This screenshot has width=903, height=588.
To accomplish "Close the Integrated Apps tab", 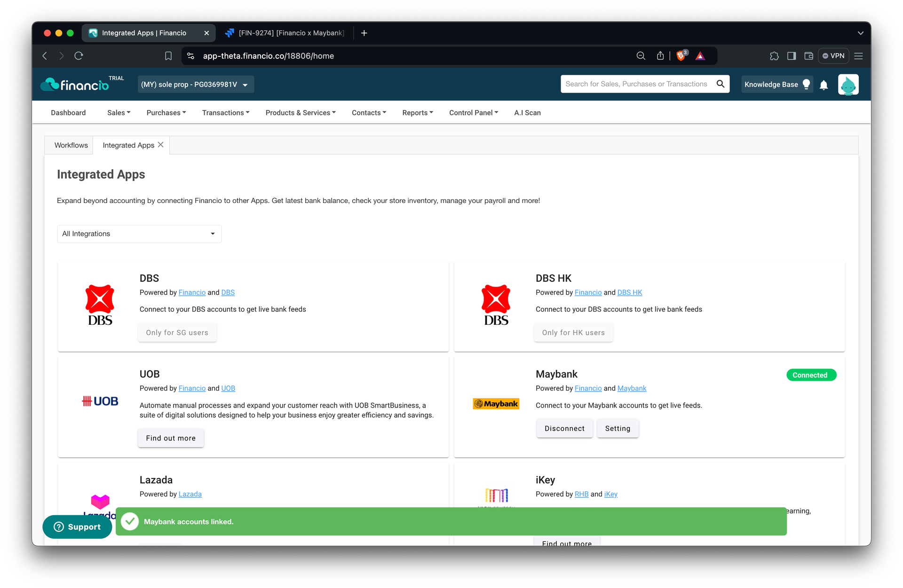I will click(x=161, y=145).
